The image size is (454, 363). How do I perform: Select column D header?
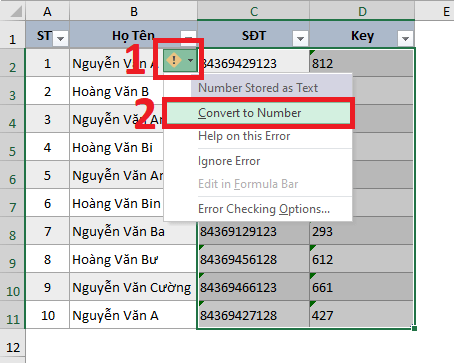tap(362, 11)
